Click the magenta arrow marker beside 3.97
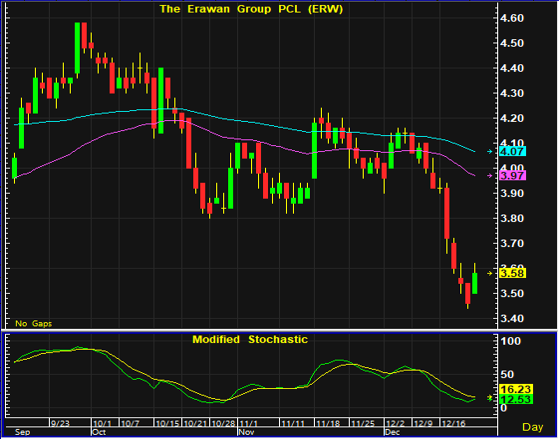Image resolution: width=559 pixels, height=439 pixels. pyautogui.click(x=490, y=175)
